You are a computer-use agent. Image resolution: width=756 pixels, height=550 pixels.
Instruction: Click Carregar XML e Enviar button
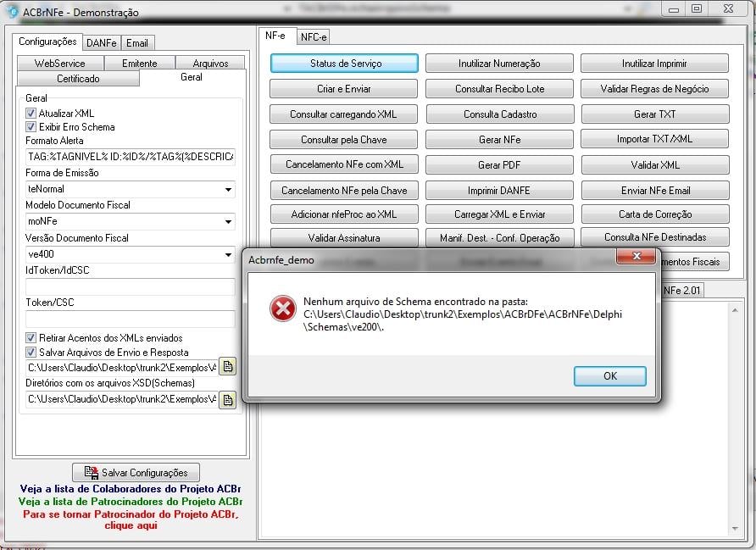[499, 214]
